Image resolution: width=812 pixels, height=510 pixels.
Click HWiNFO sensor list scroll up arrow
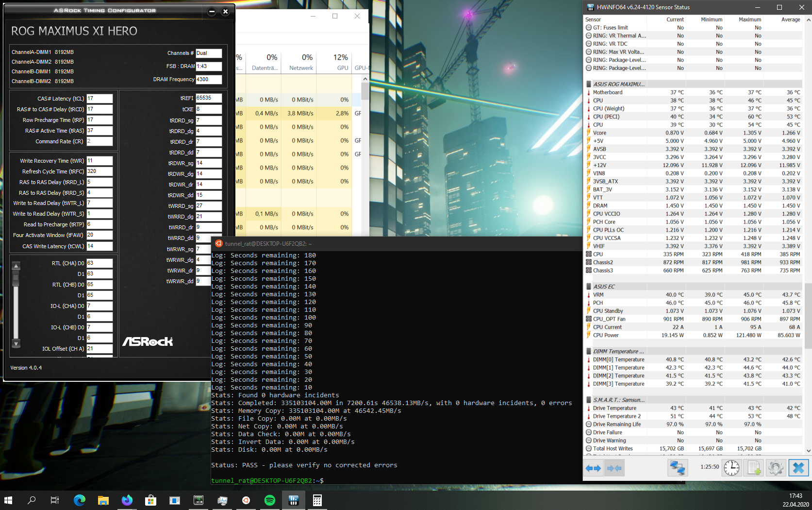[808, 20]
